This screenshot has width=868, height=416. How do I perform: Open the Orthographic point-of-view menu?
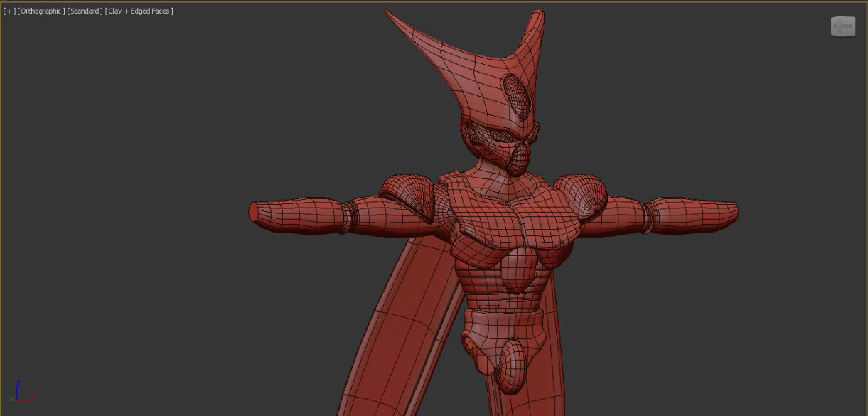(x=41, y=11)
